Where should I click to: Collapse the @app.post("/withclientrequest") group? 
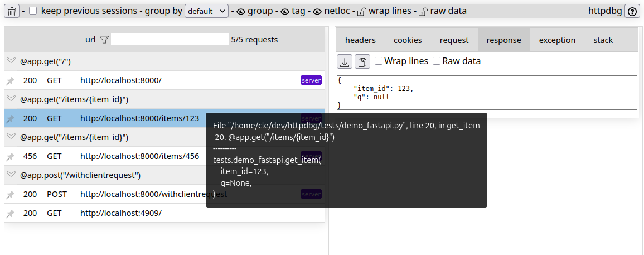[11, 175]
